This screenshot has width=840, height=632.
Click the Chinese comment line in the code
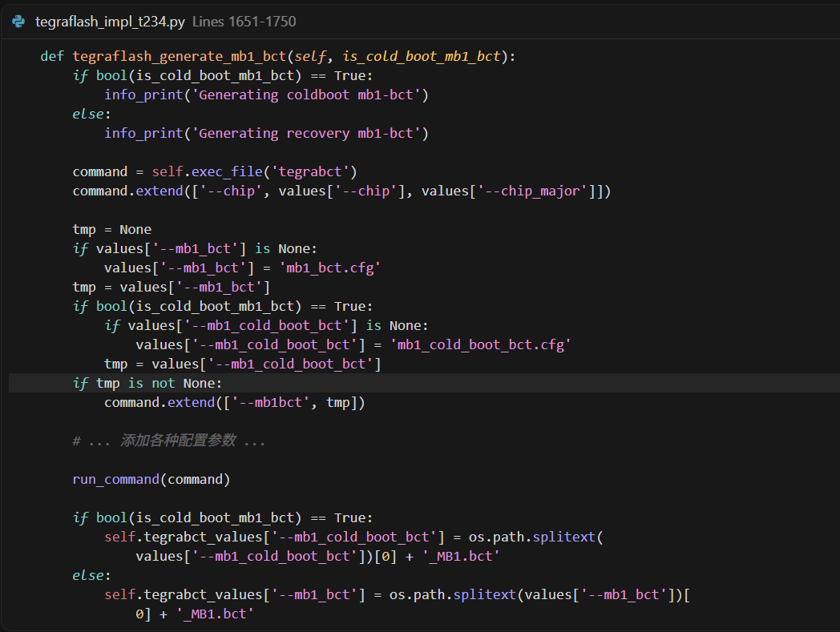(169, 441)
